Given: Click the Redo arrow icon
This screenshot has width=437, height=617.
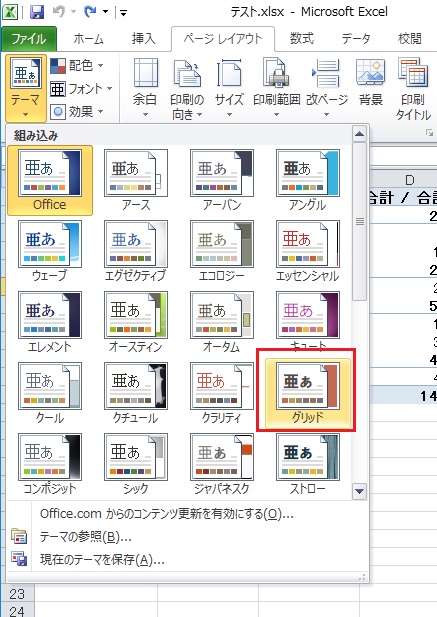Looking at the screenshot, I should click(90, 12).
